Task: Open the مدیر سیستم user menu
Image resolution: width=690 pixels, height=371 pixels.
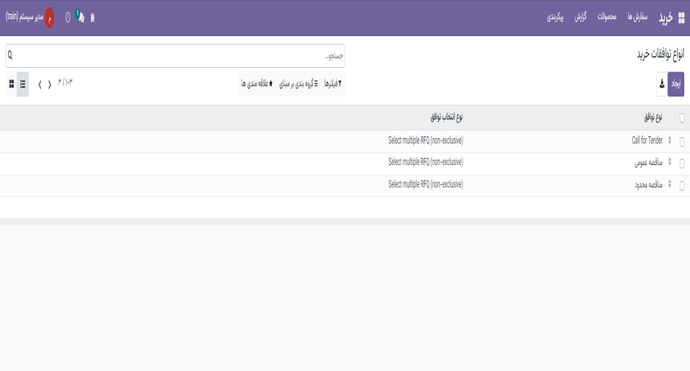Action: (x=24, y=17)
